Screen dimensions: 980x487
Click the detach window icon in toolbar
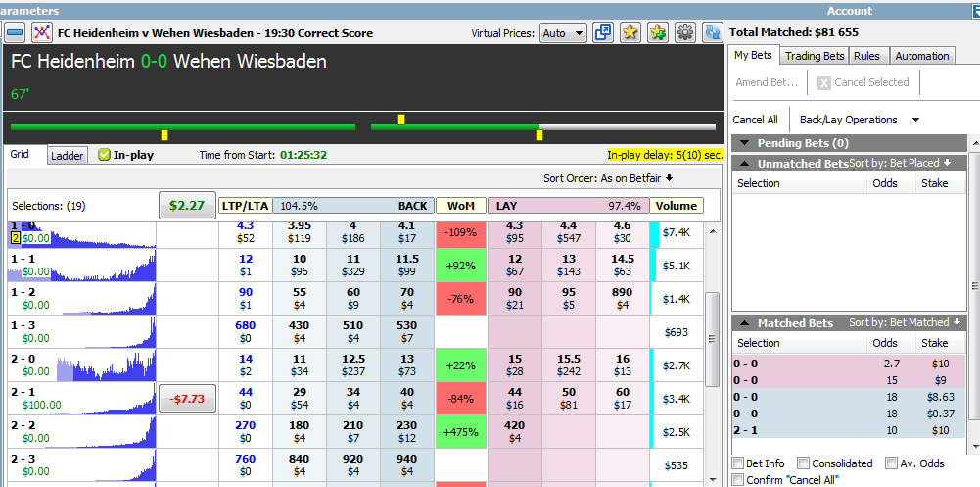pyautogui.click(x=603, y=32)
